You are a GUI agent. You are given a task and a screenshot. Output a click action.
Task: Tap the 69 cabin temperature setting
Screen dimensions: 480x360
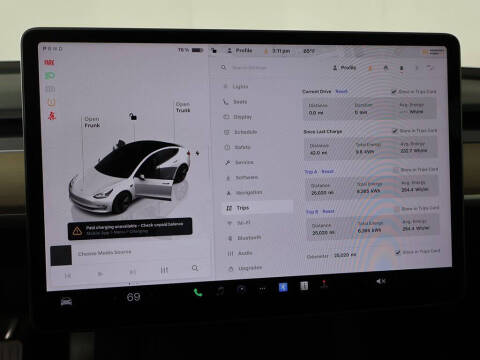[x=133, y=297]
